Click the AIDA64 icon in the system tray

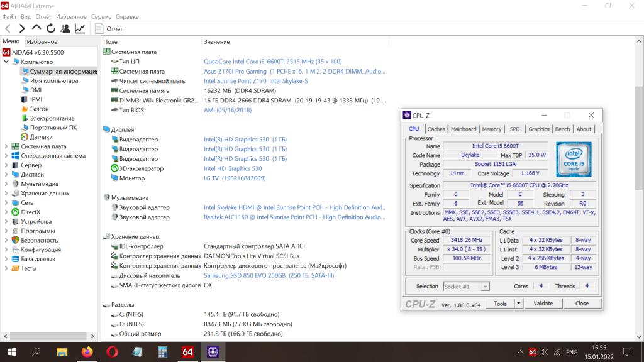coord(532,351)
